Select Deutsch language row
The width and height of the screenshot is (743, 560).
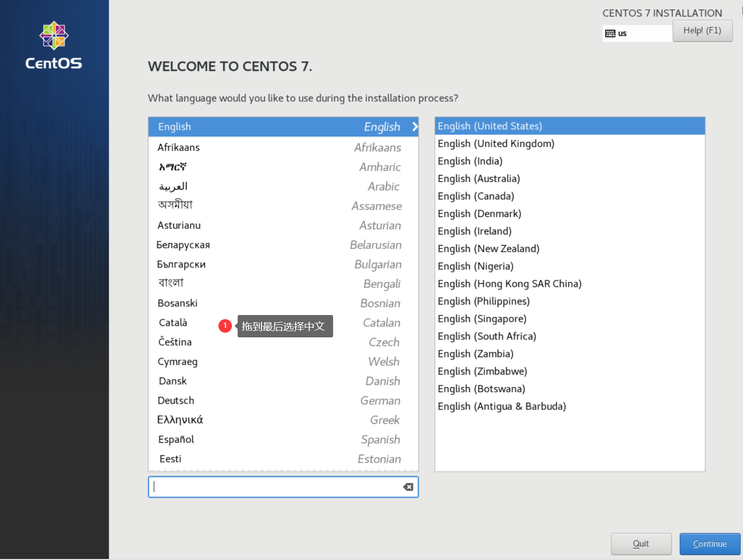click(x=283, y=401)
